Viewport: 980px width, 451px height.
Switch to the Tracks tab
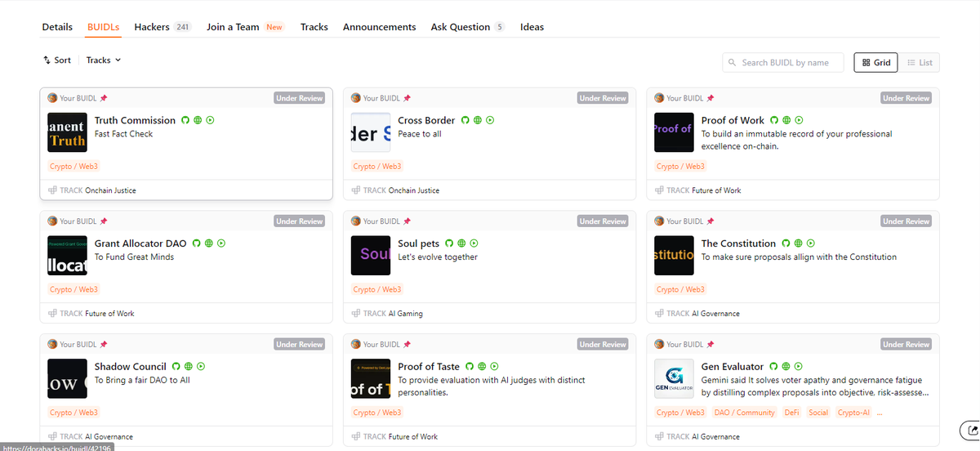tap(314, 27)
